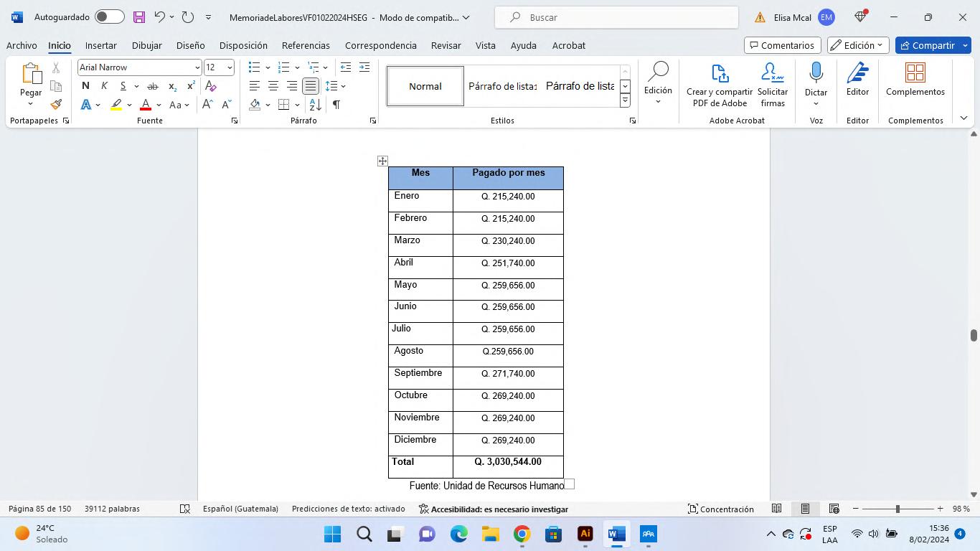Screen dimensions: 980x551
Task: Open the Archivo menu
Action: [22, 45]
